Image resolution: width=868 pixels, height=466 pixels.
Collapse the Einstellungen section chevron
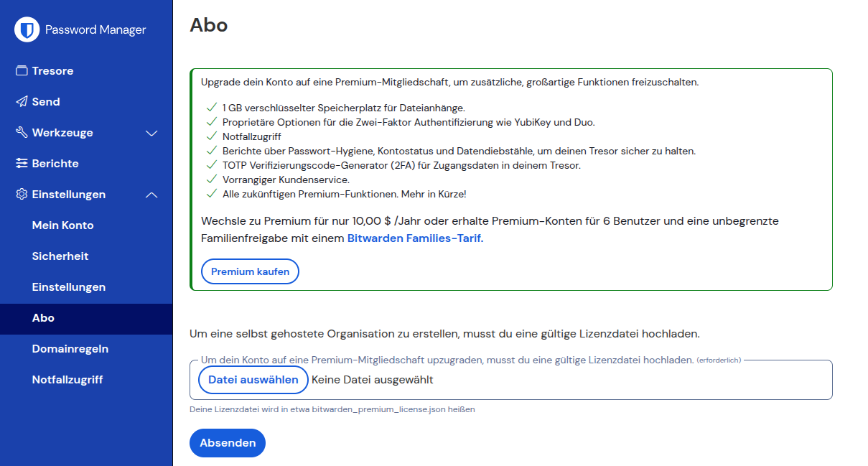[151, 195]
